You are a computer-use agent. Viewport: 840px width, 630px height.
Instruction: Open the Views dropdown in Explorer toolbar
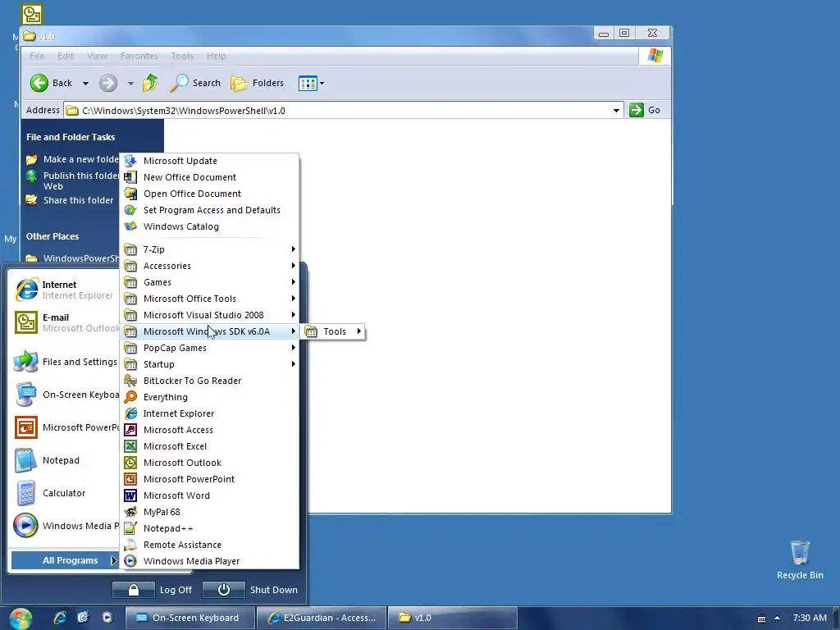point(322,83)
